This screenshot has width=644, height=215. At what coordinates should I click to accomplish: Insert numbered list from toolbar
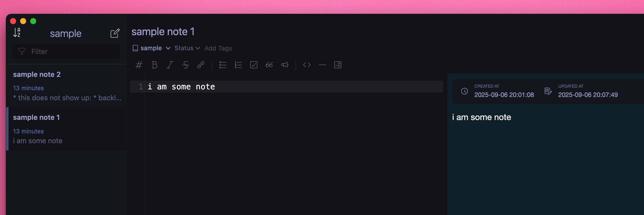tap(238, 65)
